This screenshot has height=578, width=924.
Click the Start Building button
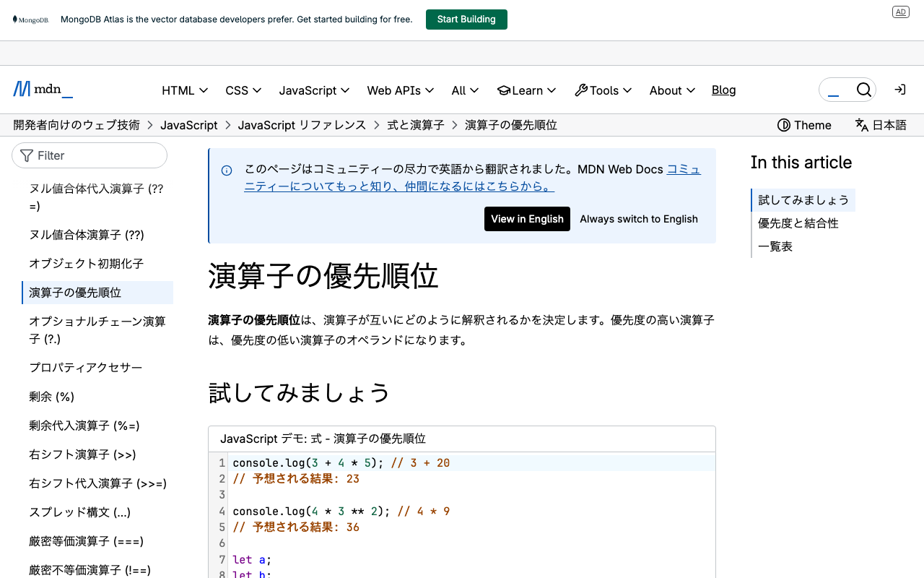[466, 19]
